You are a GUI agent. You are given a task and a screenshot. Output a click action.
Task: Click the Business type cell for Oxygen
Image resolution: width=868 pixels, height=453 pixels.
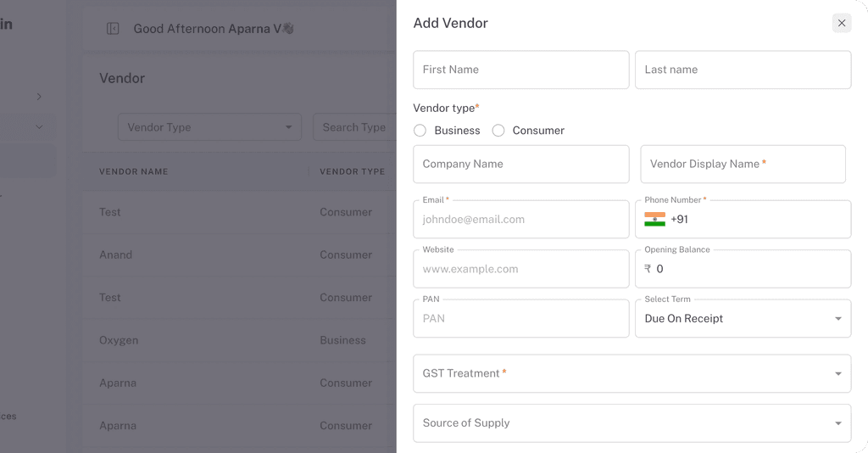coord(342,340)
